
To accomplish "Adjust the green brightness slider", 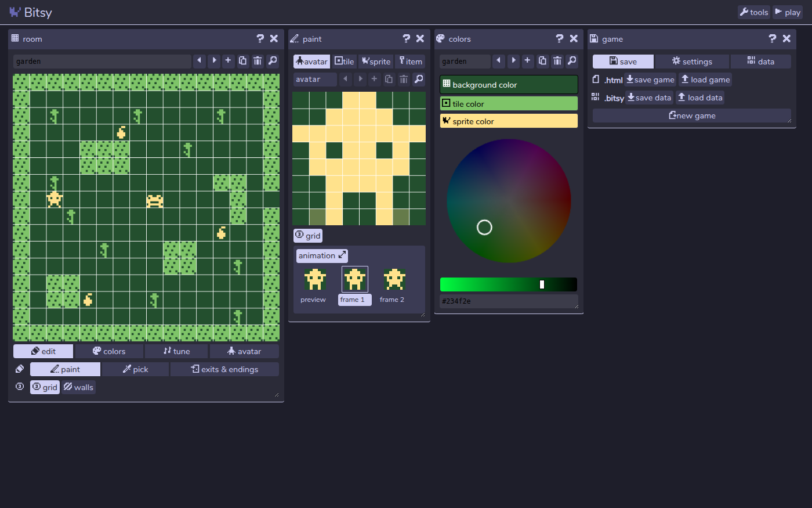I will (x=509, y=284).
